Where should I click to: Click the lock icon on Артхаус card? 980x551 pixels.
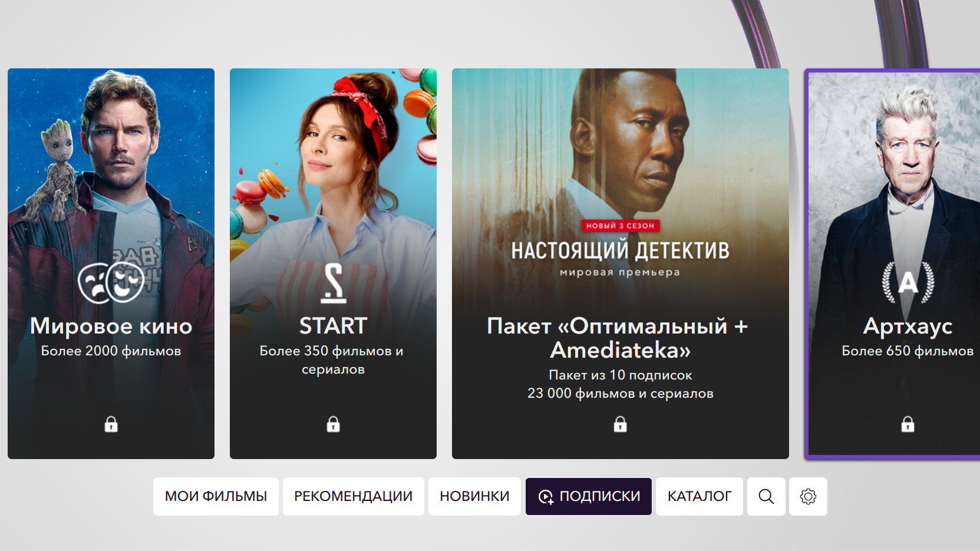click(x=908, y=424)
